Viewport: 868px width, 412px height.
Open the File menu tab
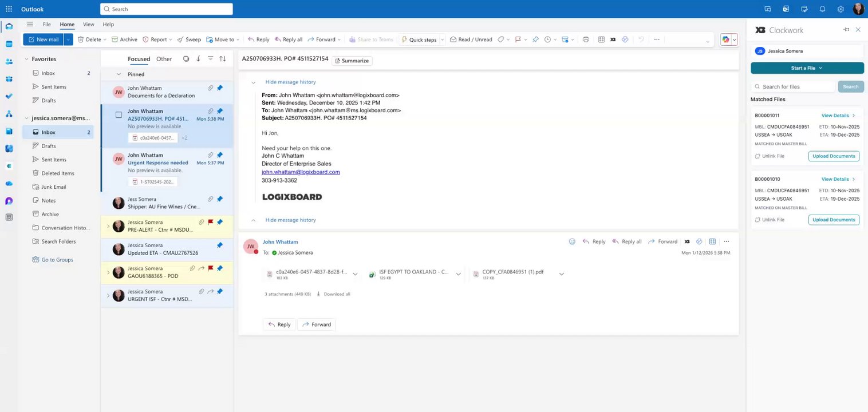tap(47, 25)
